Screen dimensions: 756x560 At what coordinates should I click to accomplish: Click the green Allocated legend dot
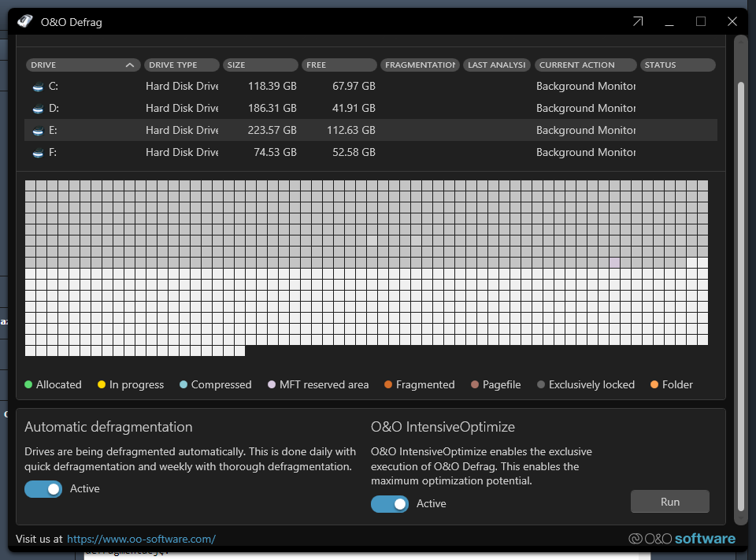(x=28, y=384)
